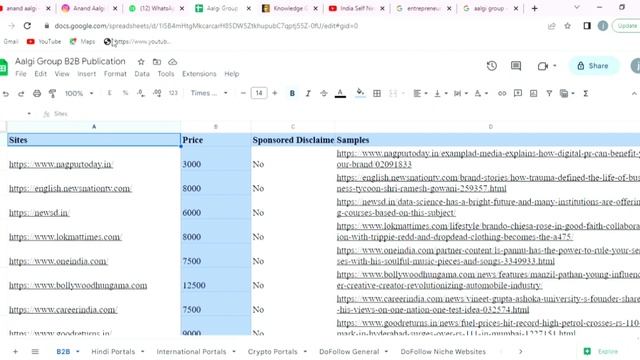Click the Explore button
640x360 pixels.
coord(602,351)
